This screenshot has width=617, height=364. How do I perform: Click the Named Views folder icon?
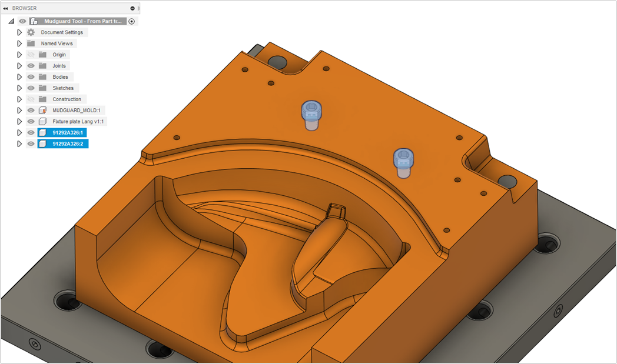pyautogui.click(x=31, y=44)
